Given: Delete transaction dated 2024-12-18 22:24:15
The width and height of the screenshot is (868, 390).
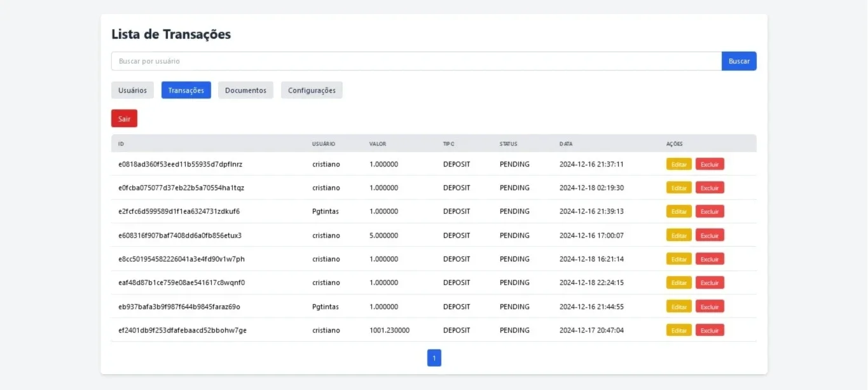Looking at the screenshot, I should [710, 282].
